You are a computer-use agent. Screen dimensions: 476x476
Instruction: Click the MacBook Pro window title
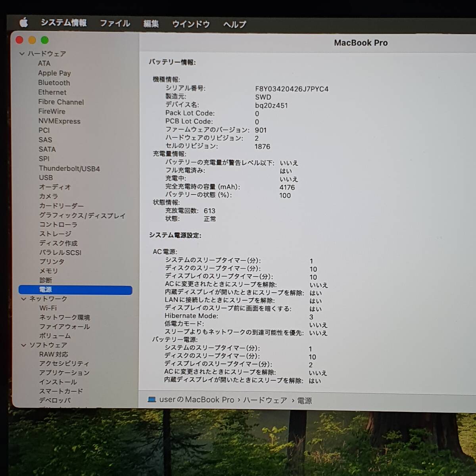pos(361,43)
